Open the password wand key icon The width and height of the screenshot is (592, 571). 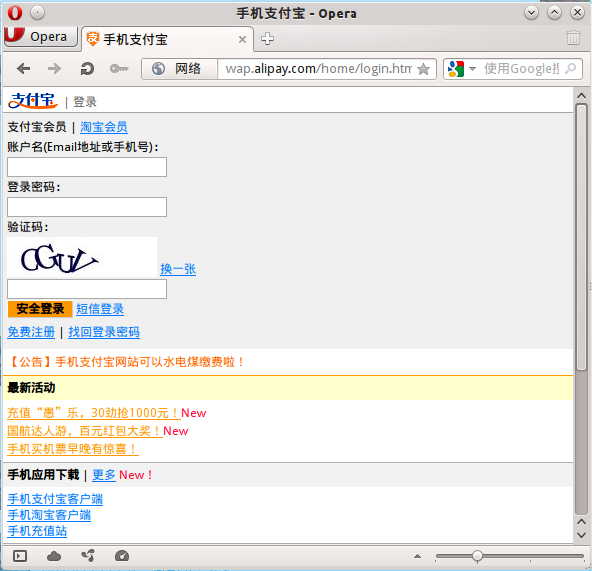click(119, 69)
